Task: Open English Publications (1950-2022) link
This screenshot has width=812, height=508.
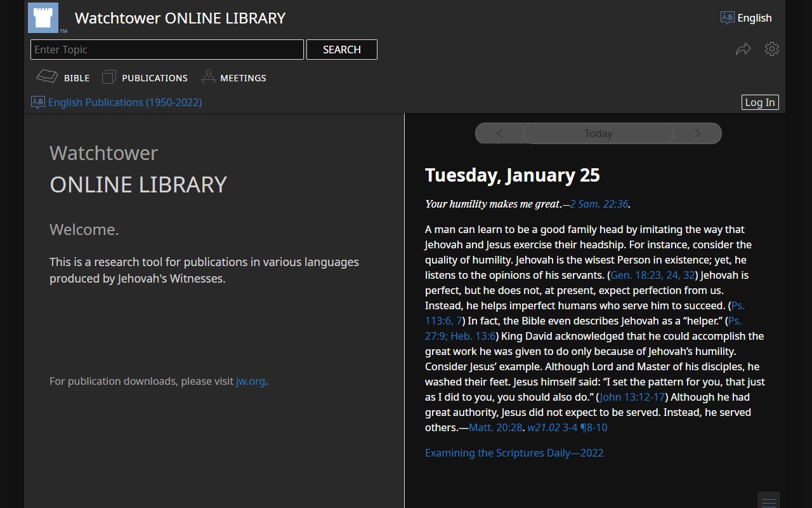Action: 125,102
